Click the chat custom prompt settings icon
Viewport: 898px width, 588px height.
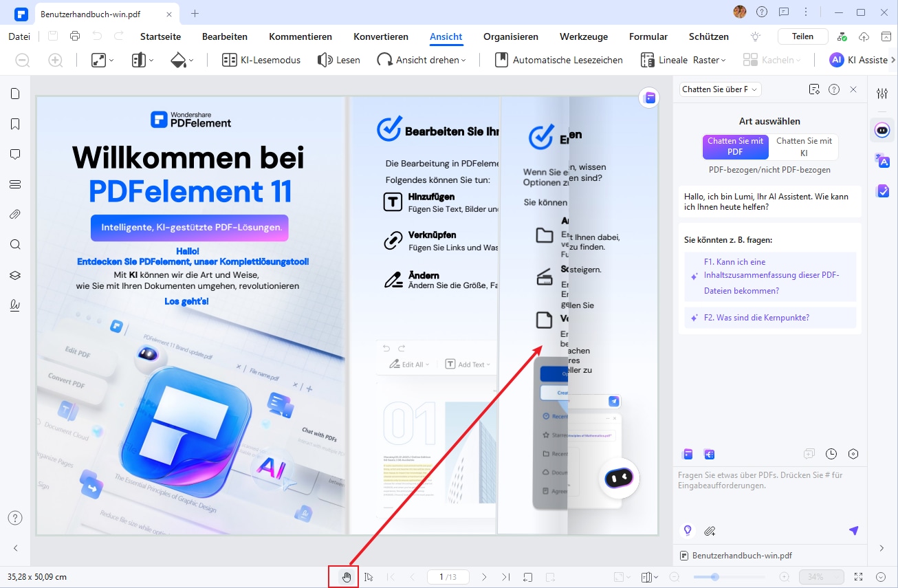[x=815, y=89]
